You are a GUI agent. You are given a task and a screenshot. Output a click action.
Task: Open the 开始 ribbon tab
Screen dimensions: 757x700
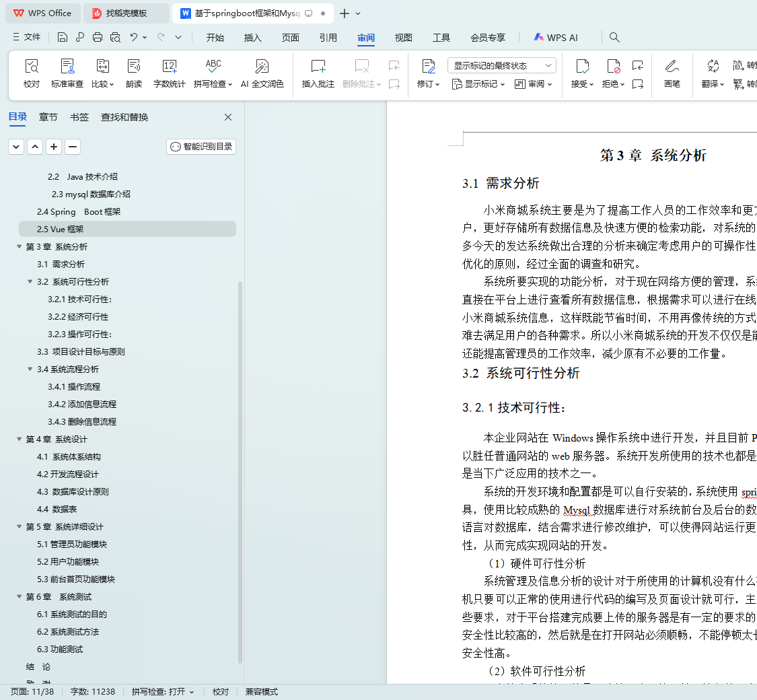click(215, 38)
